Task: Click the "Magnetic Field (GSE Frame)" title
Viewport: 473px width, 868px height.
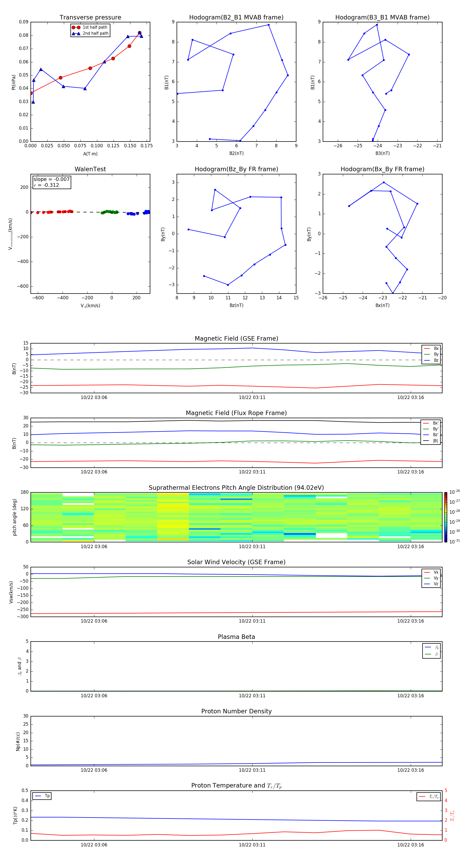Action: 236,339
